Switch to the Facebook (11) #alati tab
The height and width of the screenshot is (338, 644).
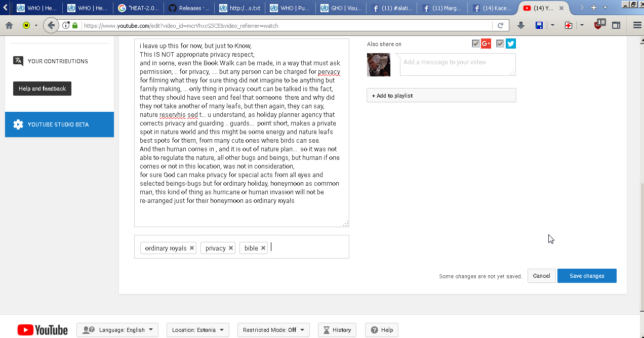tap(391, 8)
